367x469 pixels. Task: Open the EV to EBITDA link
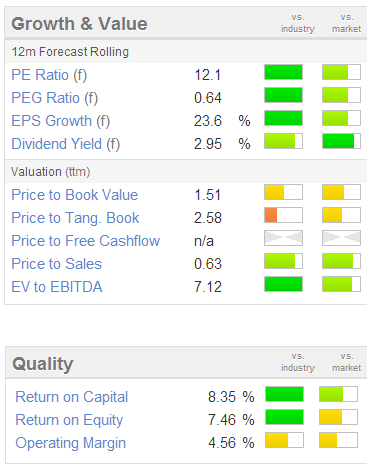click(x=57, y=287)
